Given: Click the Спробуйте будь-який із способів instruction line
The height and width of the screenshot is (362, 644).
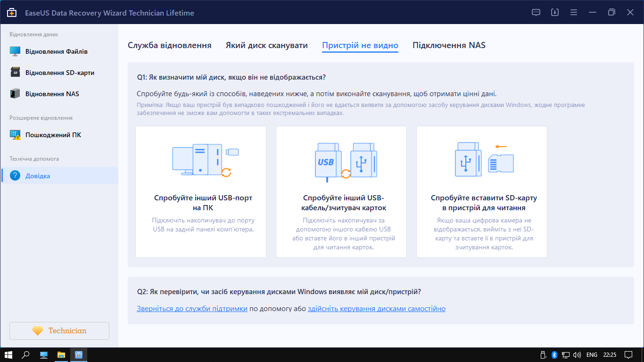Looking at the screenshot, I should point(316,94).
